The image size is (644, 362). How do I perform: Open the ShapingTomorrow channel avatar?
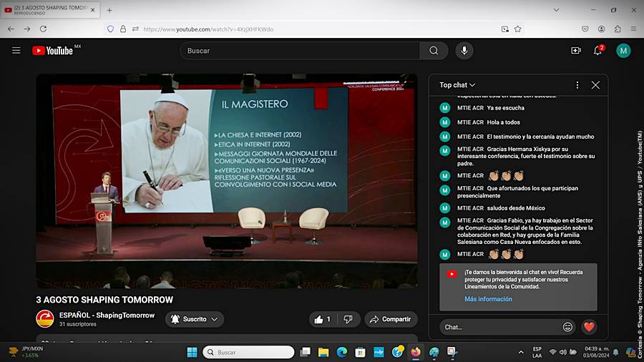coord(45,319)
